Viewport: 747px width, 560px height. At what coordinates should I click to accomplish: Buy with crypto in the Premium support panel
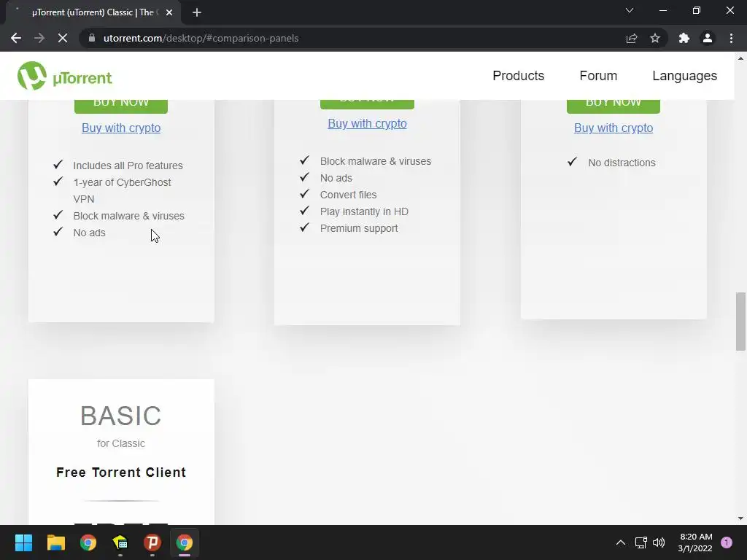(x=368, y=123)
